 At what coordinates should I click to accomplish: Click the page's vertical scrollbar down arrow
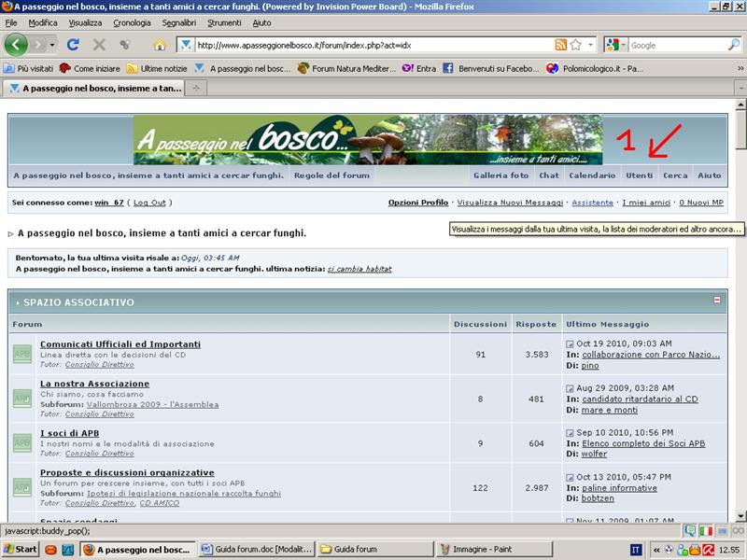[x=740, y=514]
